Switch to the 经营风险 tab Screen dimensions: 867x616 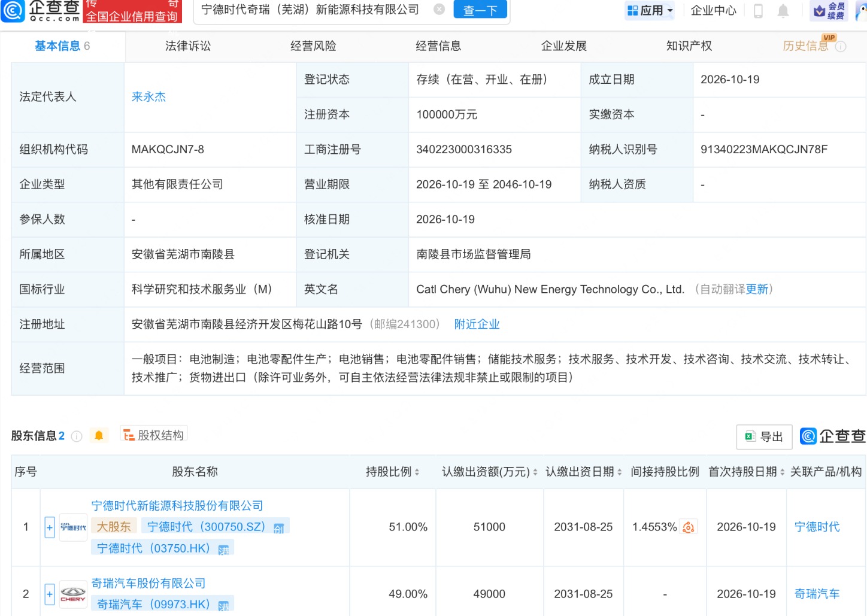313,46
